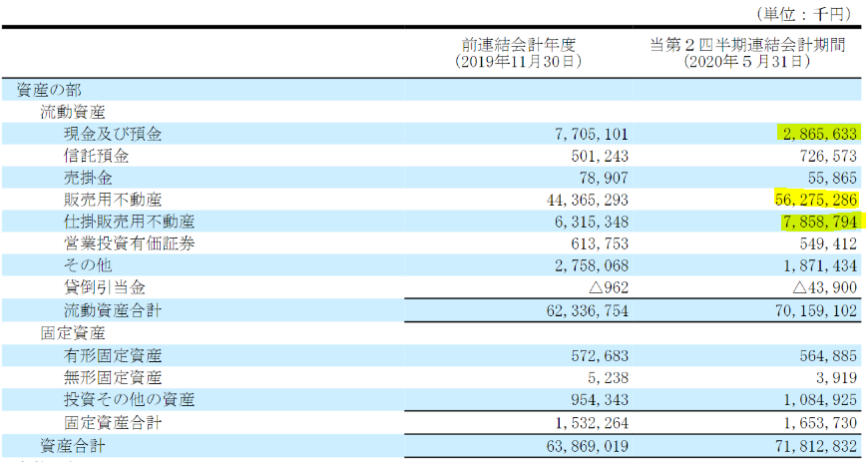Select the 資産の部 section heading

coord(49,90)
